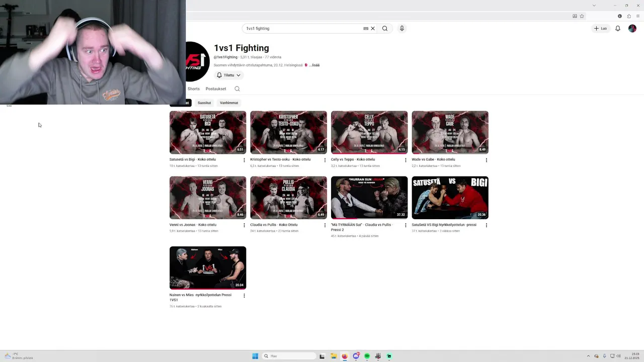Select the Suosituit filter chip
Image resolution: width=644 pixels, height=362 pixels.
pyautogui.click(x=204, y=103)
